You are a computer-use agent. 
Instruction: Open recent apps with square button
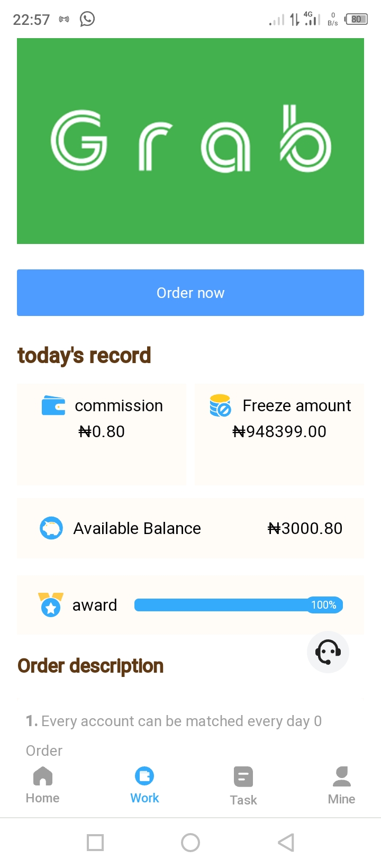[x=95, y=842]
